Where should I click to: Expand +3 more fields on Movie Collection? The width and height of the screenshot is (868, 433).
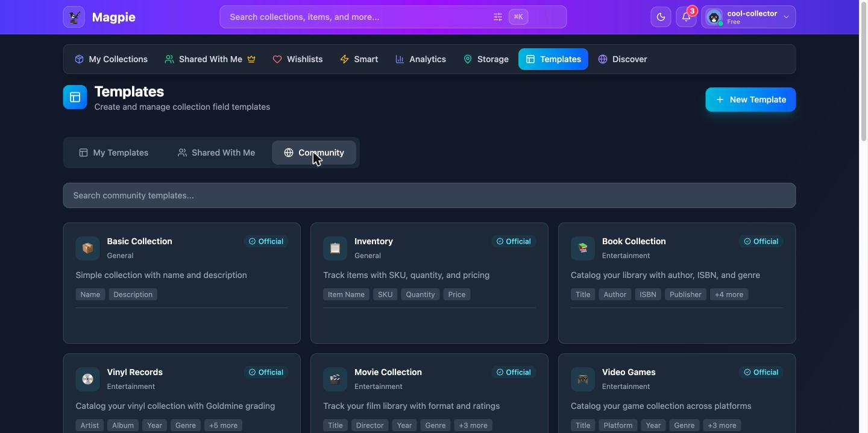click(x=473, y=425)
